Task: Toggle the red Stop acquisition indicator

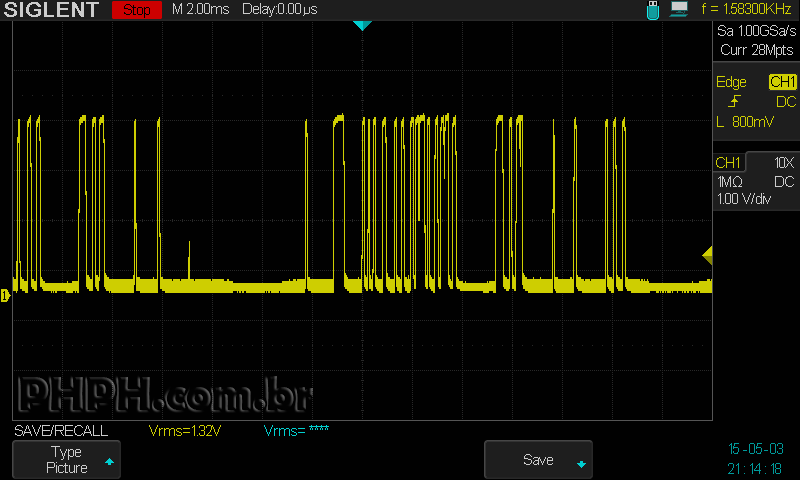Action: 135,10
